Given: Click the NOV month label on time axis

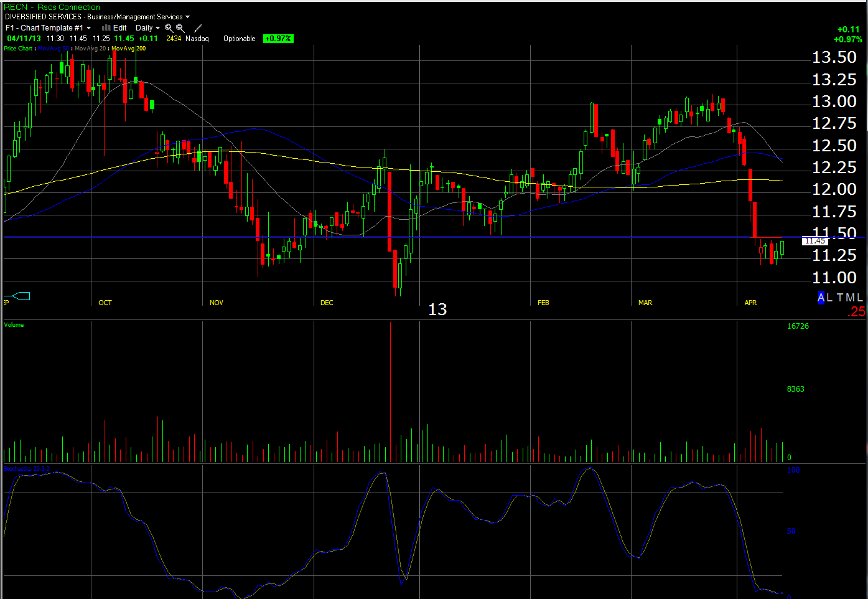Looking at the screenshot, I should coord(217,303).
